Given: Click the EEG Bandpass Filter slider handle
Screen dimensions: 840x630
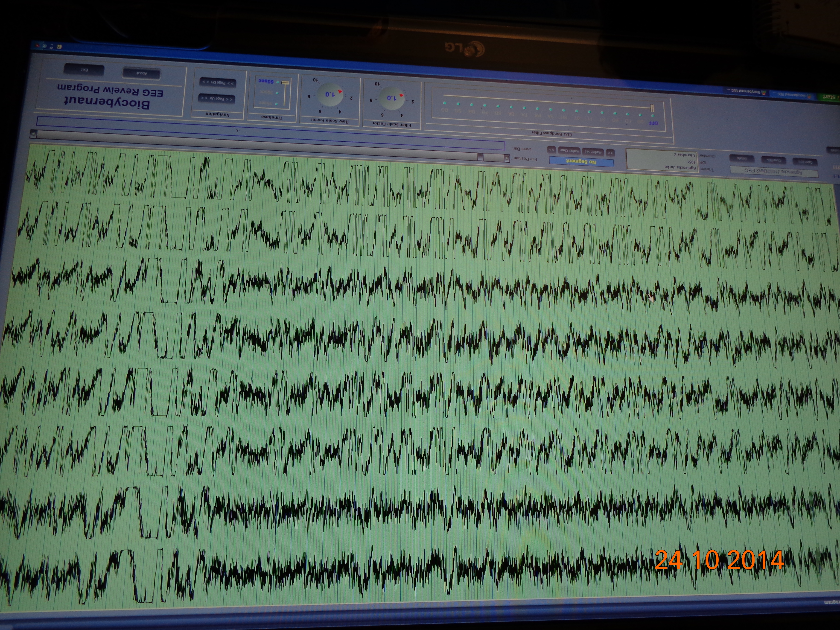Looking at the screenshot, I should pos(652,109).
